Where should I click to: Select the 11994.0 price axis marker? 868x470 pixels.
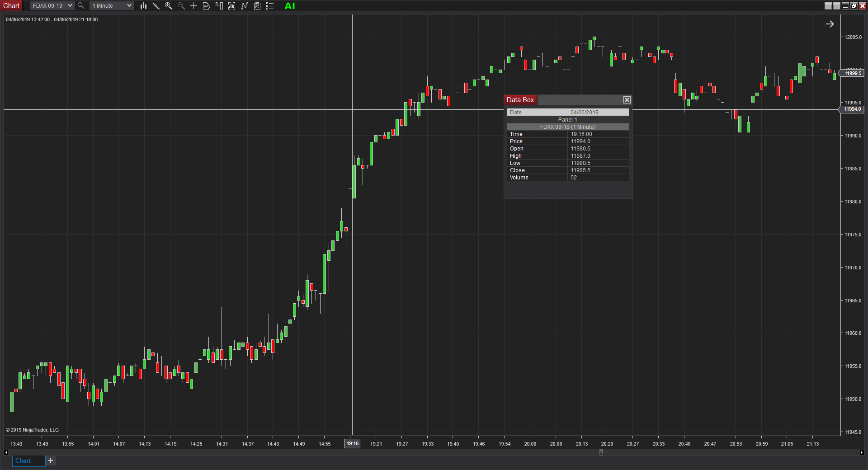pos(852,109)
